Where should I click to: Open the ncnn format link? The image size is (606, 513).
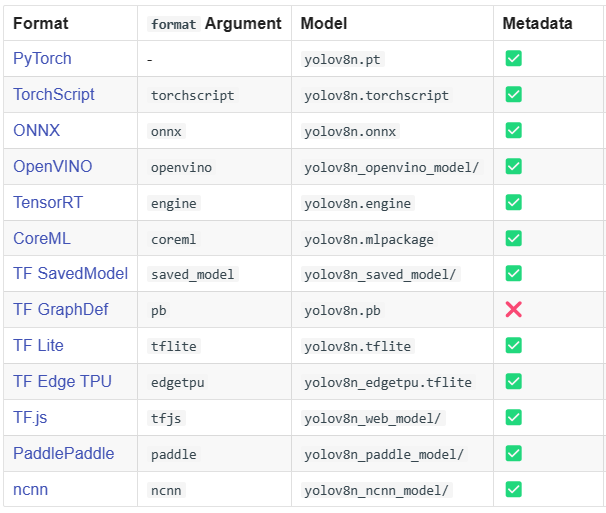pyautogui.click(x=30, y=489)
